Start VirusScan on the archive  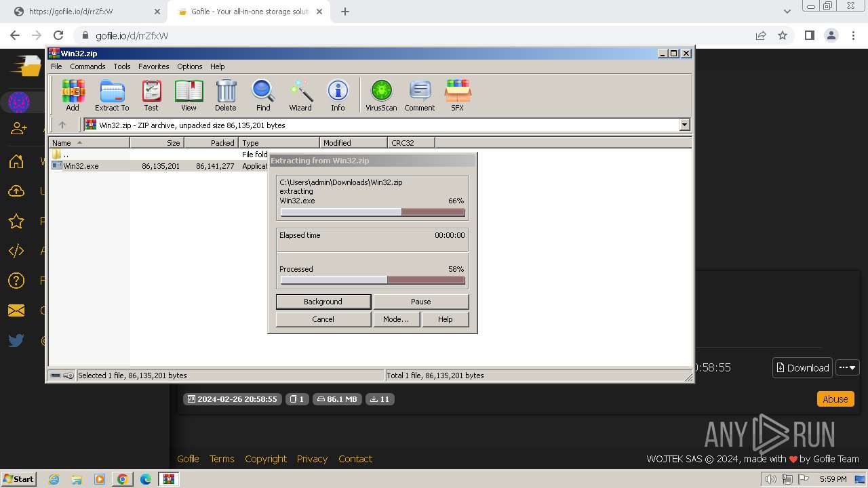pyautogui.click(x=381, y=95)
